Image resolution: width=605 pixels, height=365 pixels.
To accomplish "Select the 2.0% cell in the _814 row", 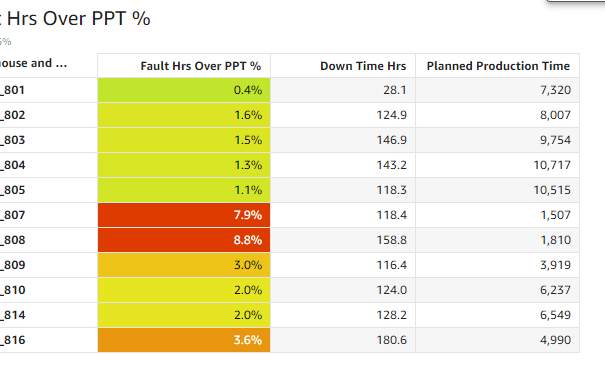I will coord(184,315).
